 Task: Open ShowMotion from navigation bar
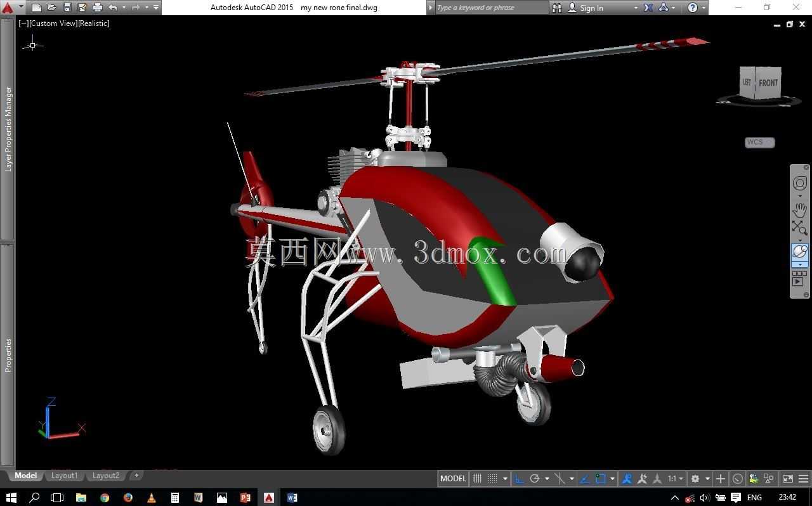(x=800, y=278)
